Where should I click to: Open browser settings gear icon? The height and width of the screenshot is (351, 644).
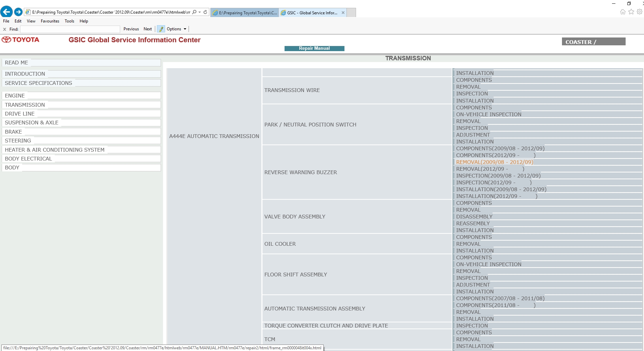click(640, 12)
